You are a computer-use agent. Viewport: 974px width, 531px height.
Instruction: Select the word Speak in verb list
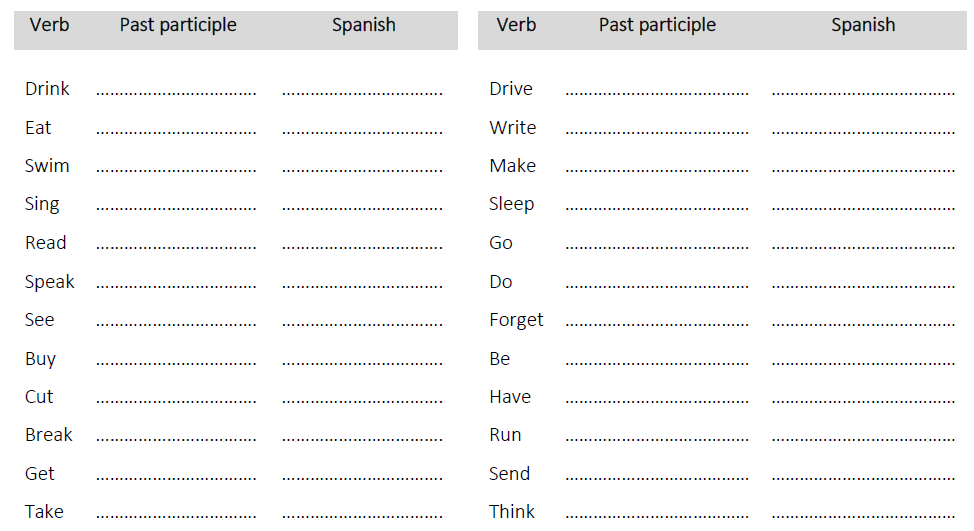[x=50, y=282]
